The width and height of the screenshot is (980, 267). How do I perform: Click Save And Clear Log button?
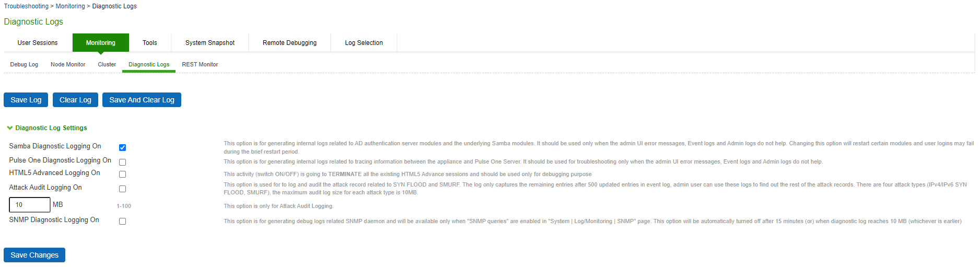142,100
